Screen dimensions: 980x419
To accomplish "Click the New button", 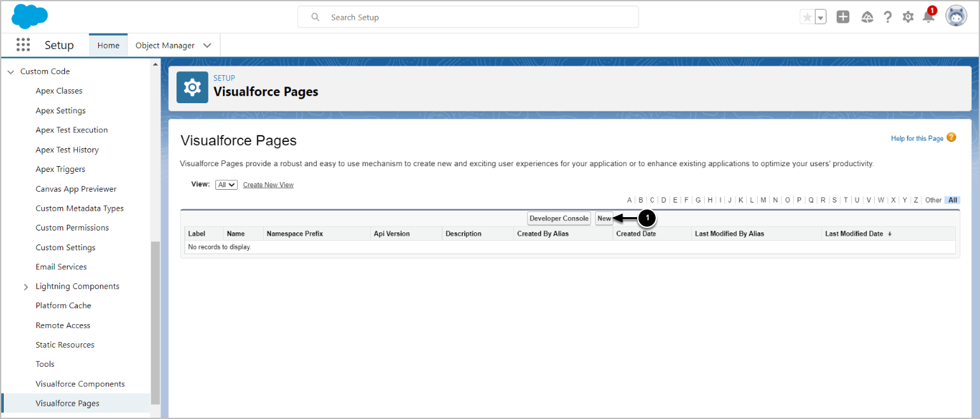I will [x=604, y=218].
